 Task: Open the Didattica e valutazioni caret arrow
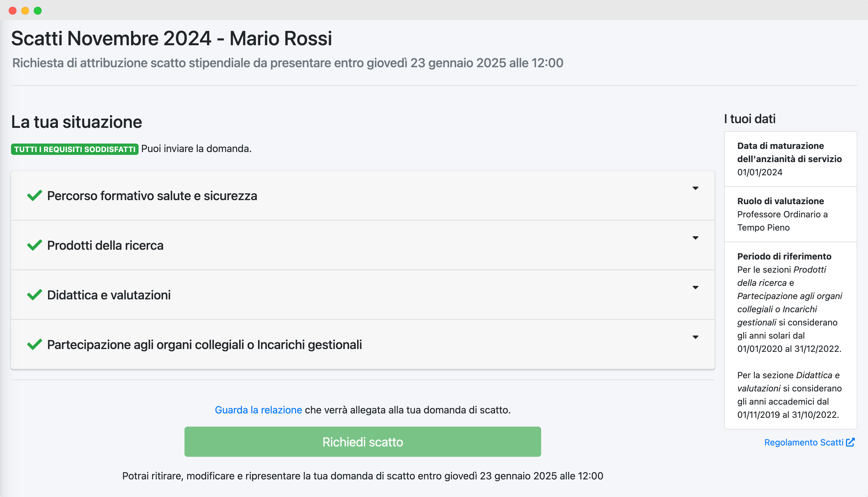695,287
